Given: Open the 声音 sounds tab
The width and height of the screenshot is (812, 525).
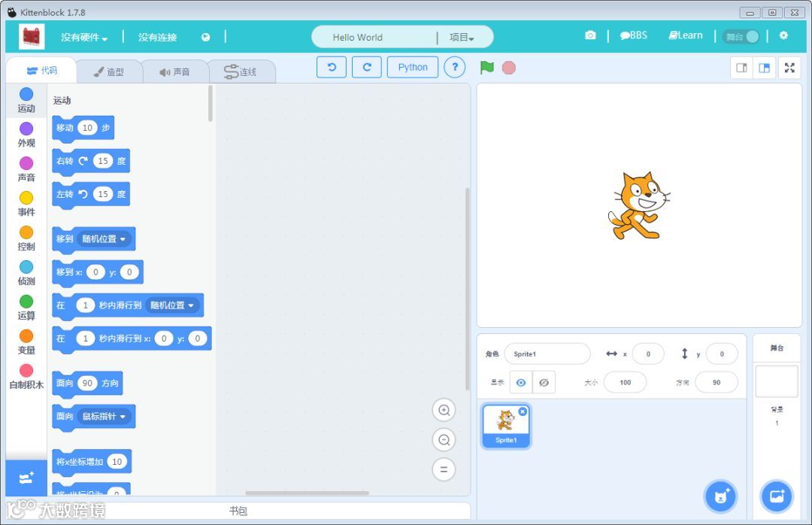Looking at the screenshot, I should (174, 71).
